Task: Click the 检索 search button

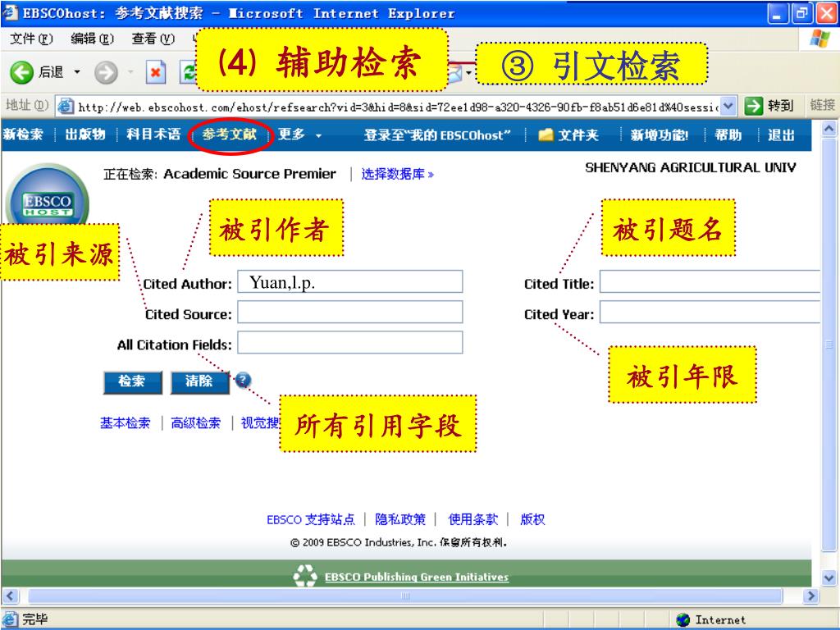Action: coord(132,382)
